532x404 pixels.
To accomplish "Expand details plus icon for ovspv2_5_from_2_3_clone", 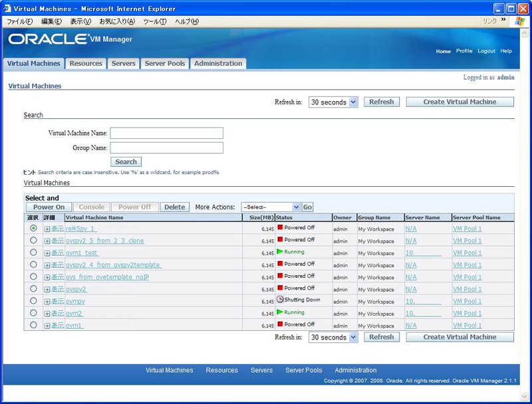I will coord(47,241).
